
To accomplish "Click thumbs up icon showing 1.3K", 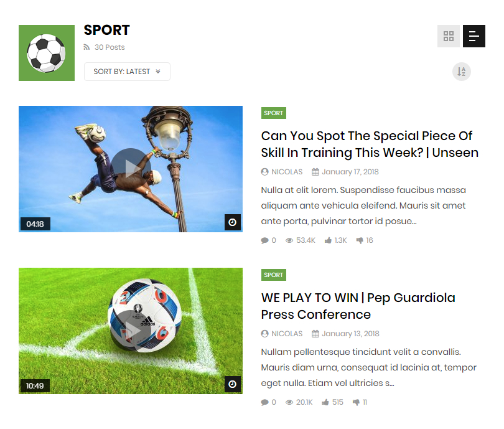I will click(328, 240).
